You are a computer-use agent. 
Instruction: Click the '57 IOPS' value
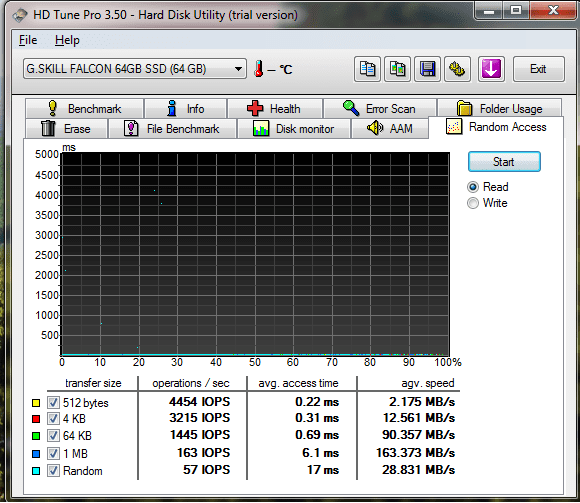point(207,470)
